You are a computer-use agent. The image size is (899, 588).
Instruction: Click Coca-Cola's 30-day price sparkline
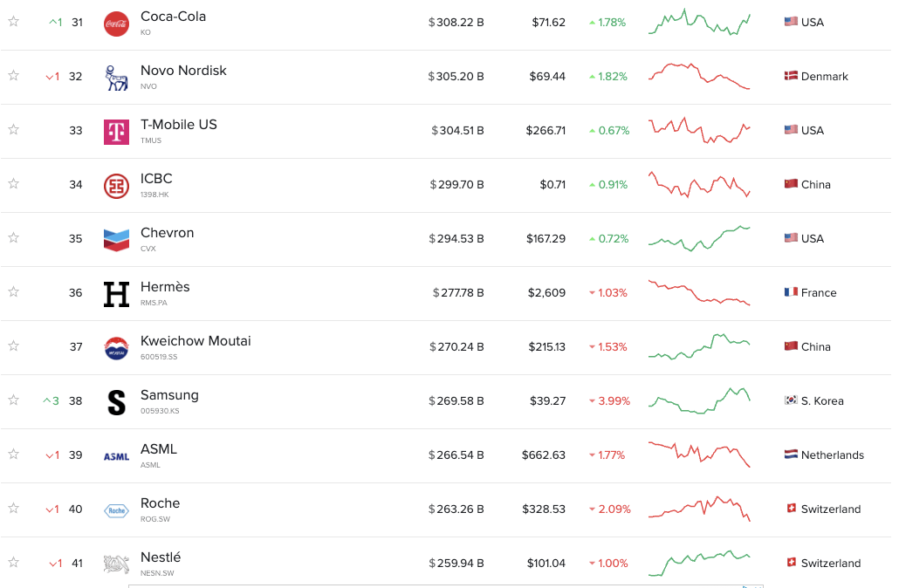699,23
